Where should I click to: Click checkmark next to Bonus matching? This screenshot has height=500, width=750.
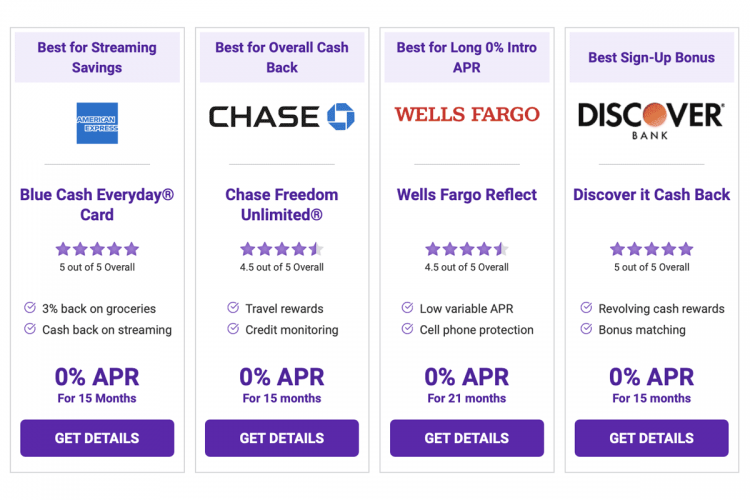587,329
